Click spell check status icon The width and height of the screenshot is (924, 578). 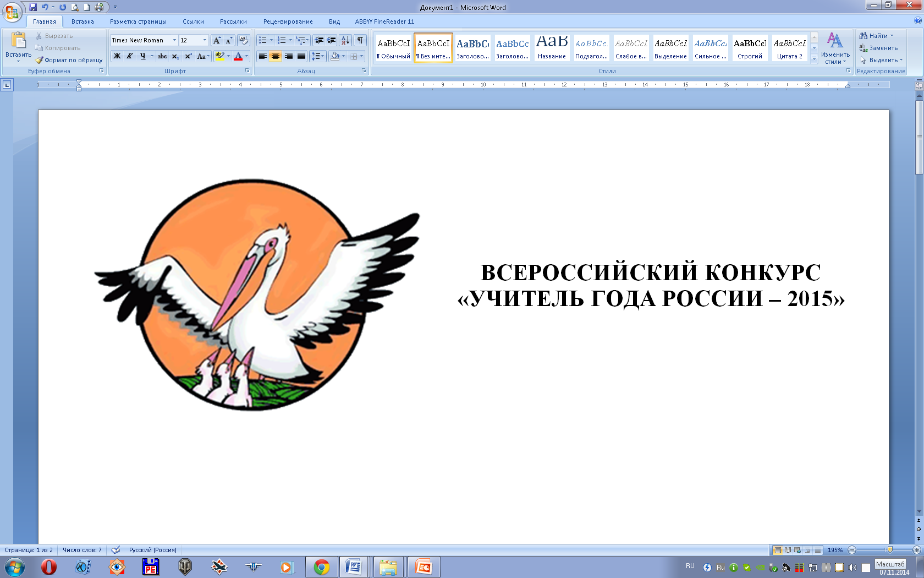[116, 549]
